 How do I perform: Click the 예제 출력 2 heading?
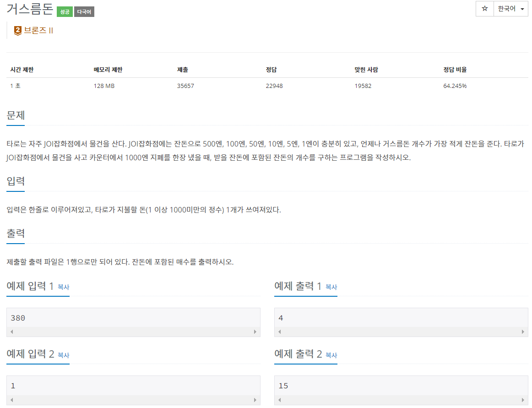click(298, 354)
